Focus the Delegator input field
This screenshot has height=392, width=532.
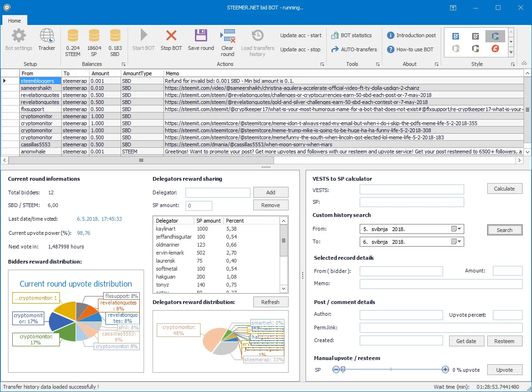click(218, 192)
